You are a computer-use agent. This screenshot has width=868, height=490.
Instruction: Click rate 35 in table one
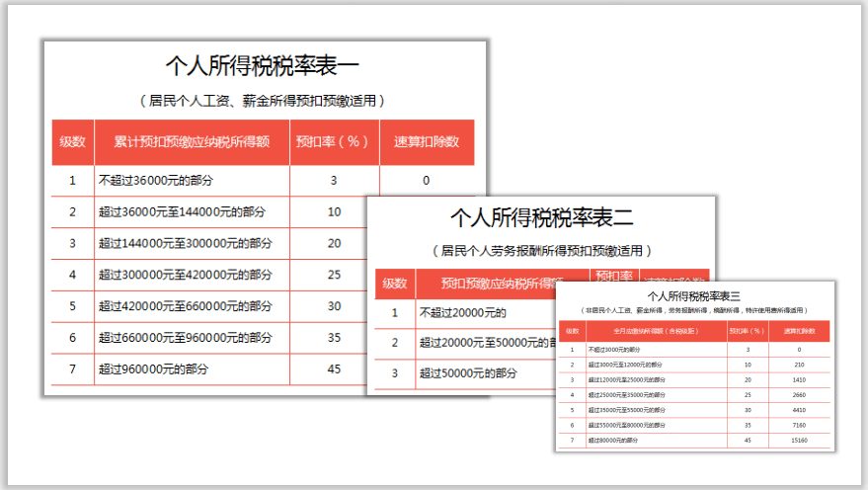click(x=335, y=338)
